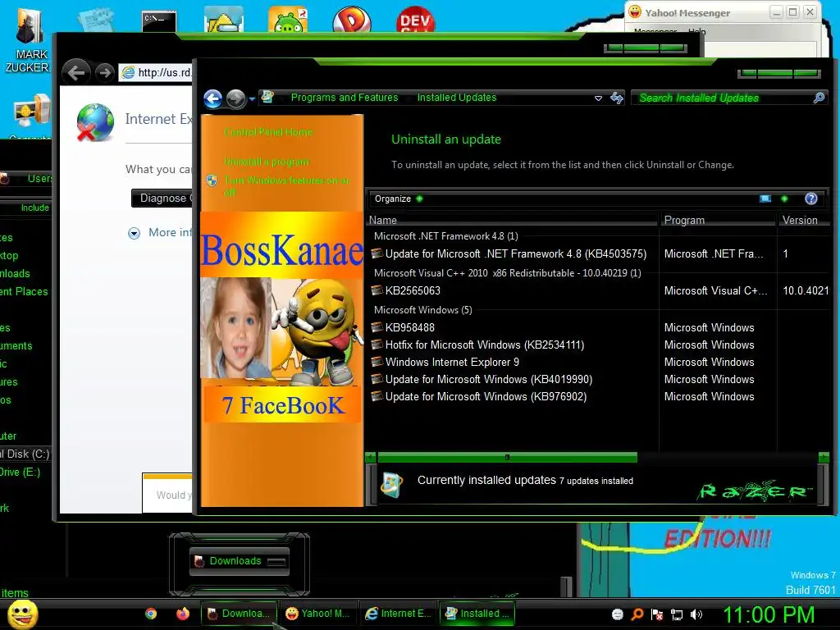This screenshot has height=630, width=840.
Task: Click the Diagnose button in Internet Explorer
Action: 163,199
